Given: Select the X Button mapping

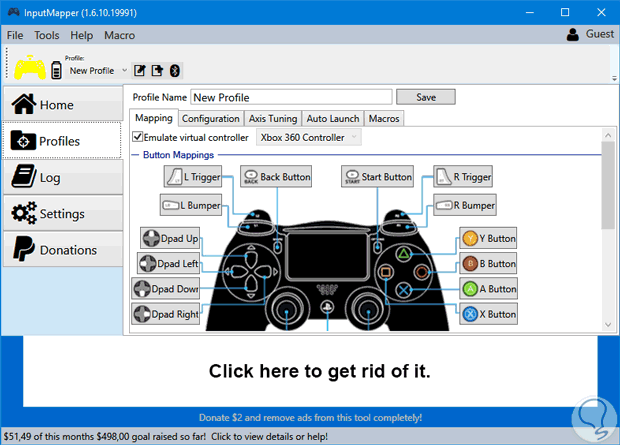Looking at the screenshot, I should (x=488, y=314).
